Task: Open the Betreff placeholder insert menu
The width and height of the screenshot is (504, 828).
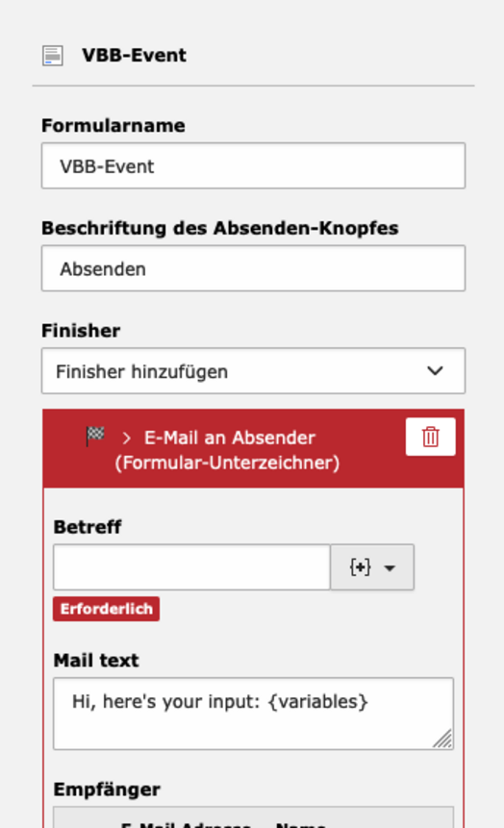Action: 372,567
